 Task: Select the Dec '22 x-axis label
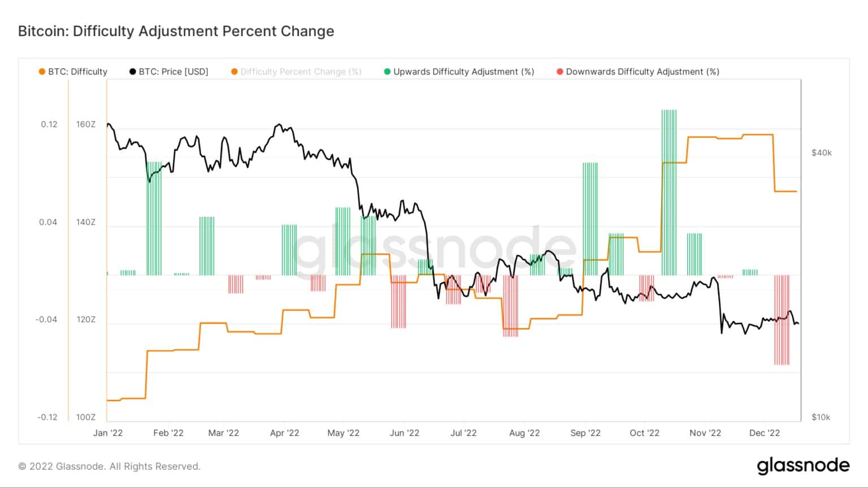coord(765,433)
